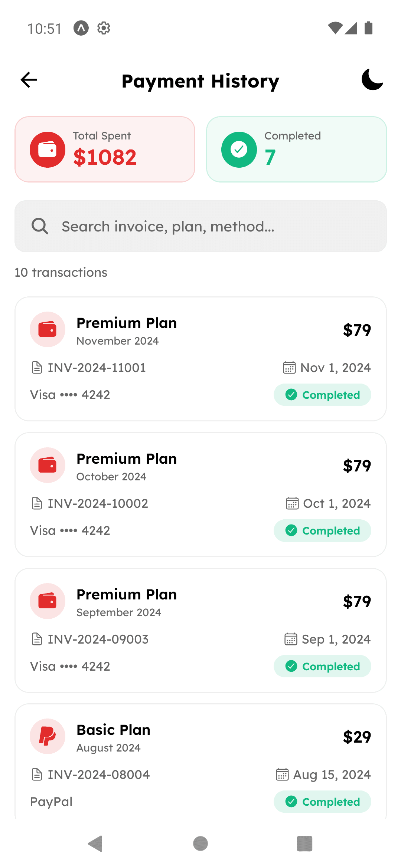Click Completed badge on September 2024 payment
Viewport: 401px width, 868px height.
coord(322,666)
